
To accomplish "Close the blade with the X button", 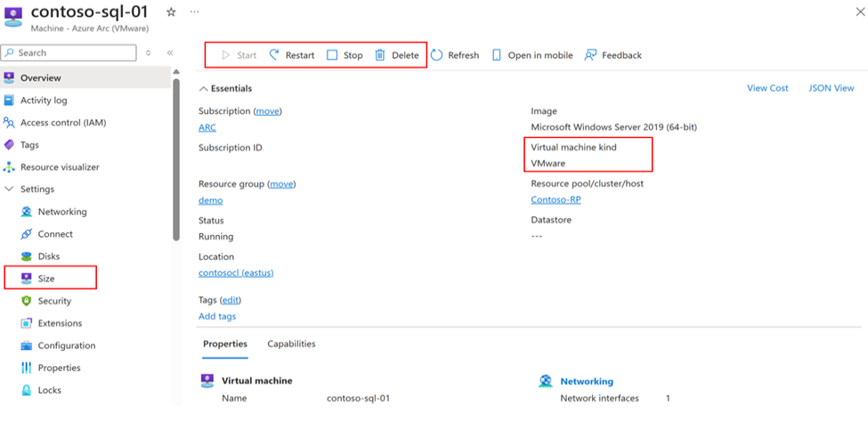I will click(x=860, y=11).
